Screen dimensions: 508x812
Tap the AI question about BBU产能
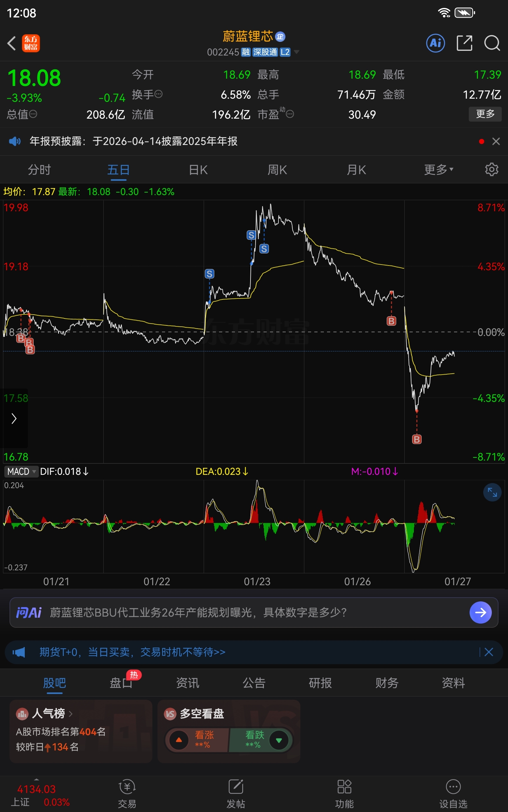click(x=198, y=612)
